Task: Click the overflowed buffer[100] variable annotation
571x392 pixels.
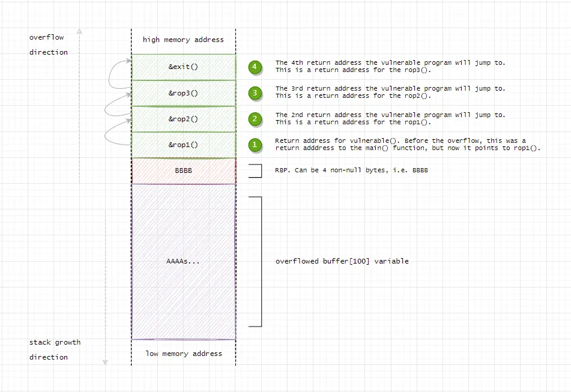Action: tap(342, 261)
